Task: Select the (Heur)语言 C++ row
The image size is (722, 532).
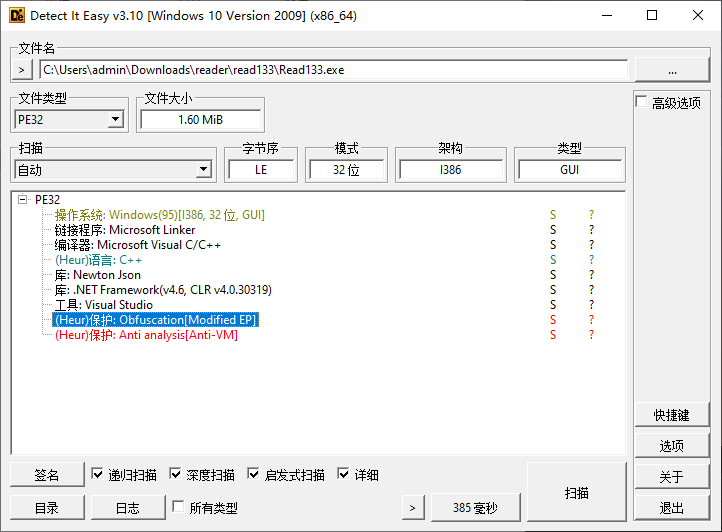Action: click(x=99, y=260)
